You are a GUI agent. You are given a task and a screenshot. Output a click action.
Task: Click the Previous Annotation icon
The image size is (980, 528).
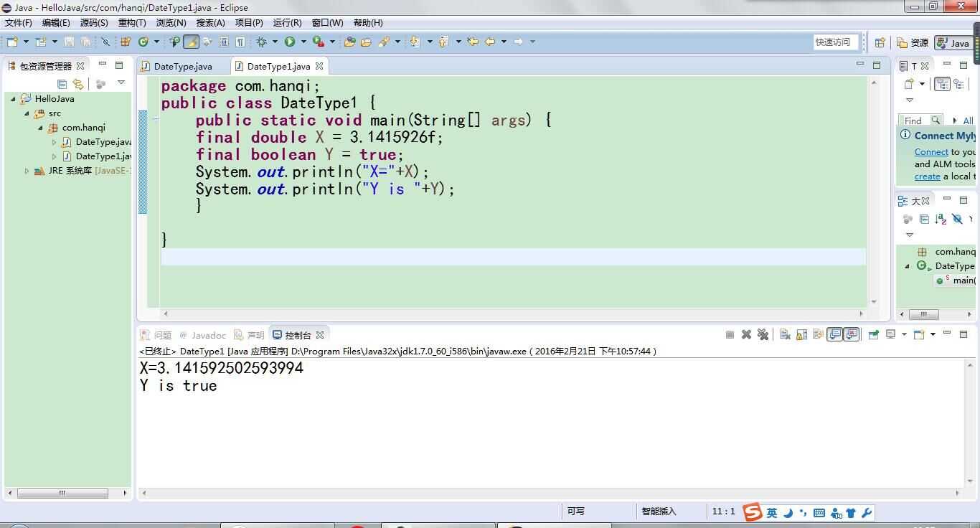[443, 42]
